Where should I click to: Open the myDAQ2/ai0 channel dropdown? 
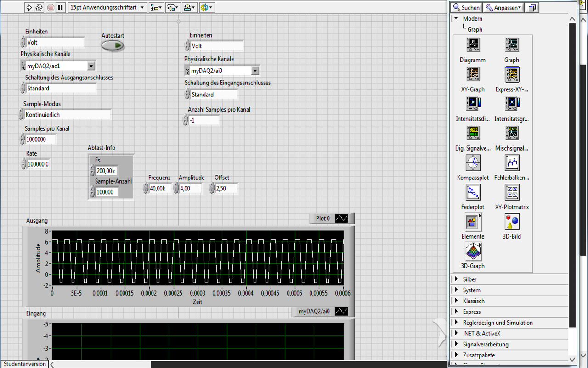pos(255,71)
